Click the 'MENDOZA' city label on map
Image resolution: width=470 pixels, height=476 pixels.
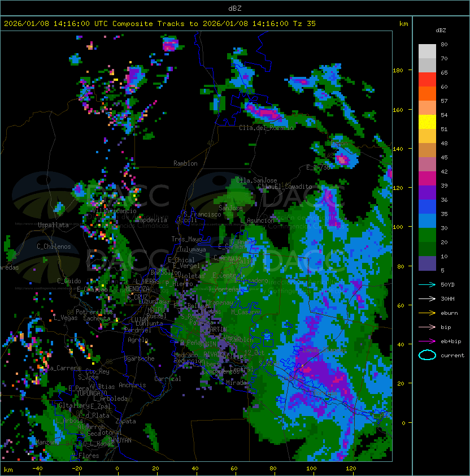point(137,288)
